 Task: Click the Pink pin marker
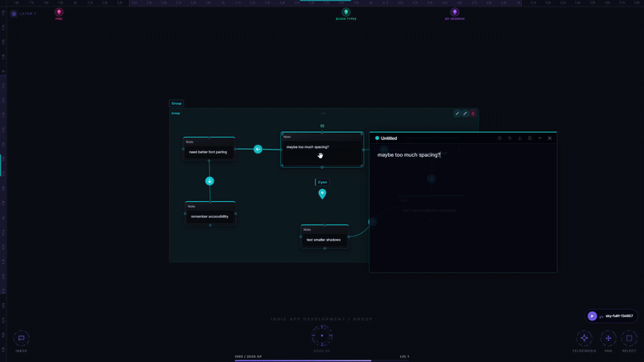point(59,12)
